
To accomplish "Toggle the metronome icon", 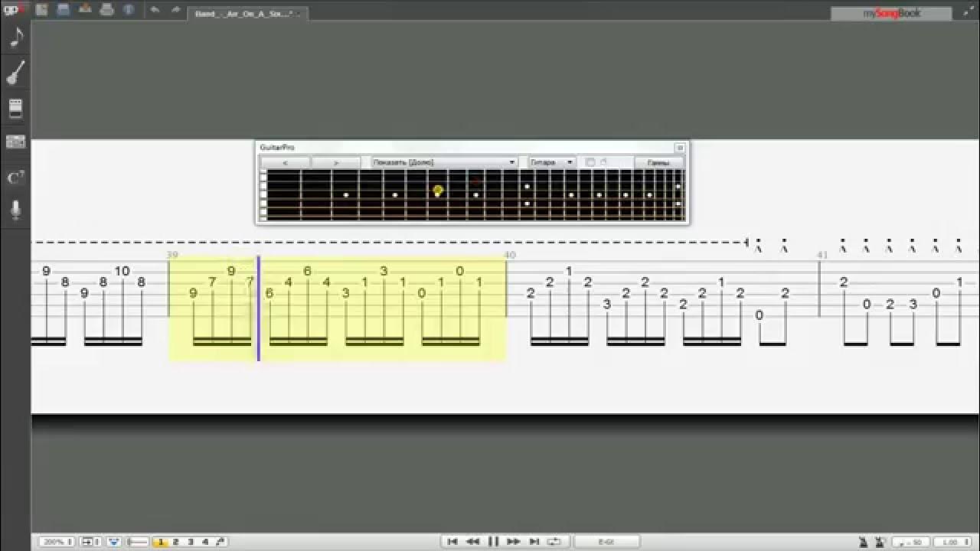I will click(x=864, y=543).
